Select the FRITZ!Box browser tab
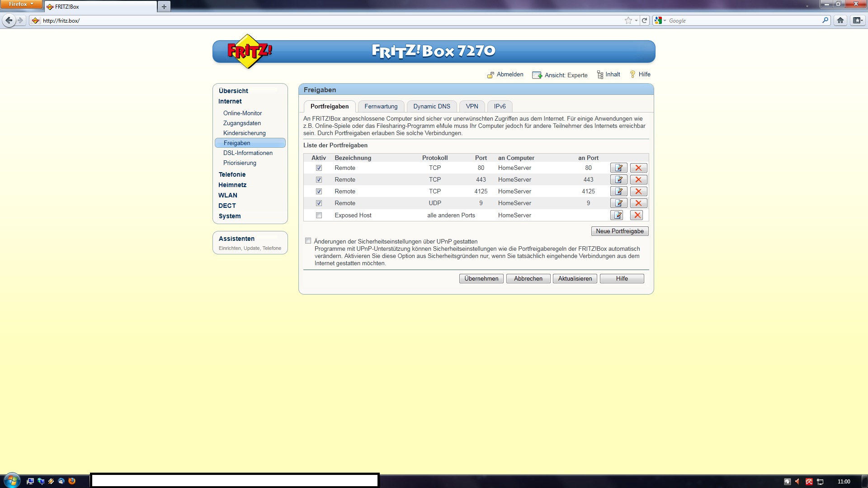The height and width of the screenshot is (488, 868). coord(100,7)
